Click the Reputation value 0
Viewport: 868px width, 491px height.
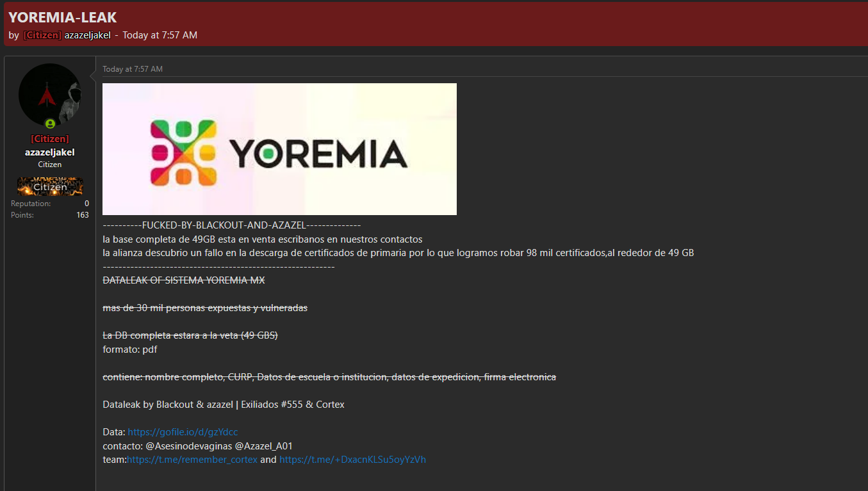[86, 204]
